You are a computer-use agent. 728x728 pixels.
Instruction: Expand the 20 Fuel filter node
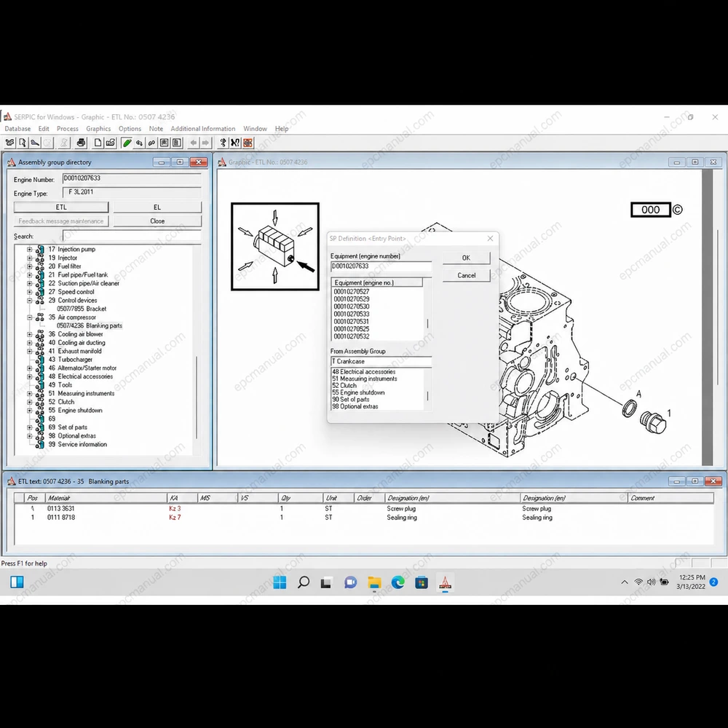click(30, 266)
